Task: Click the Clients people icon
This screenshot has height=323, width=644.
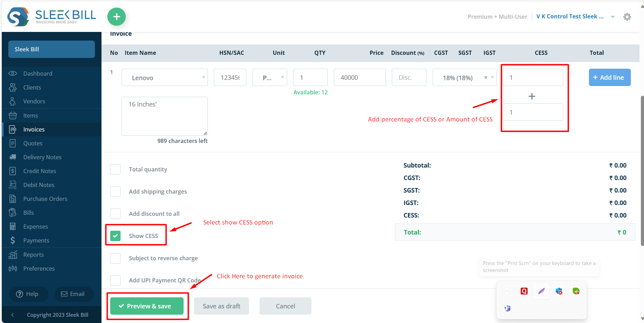Action: point(13,87)
